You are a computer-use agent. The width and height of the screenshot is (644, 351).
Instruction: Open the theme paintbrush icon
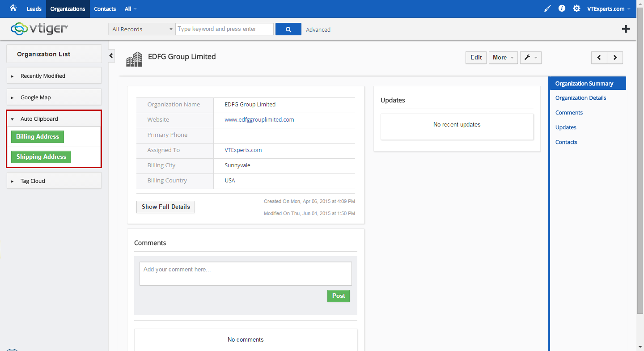coord(547,8)
